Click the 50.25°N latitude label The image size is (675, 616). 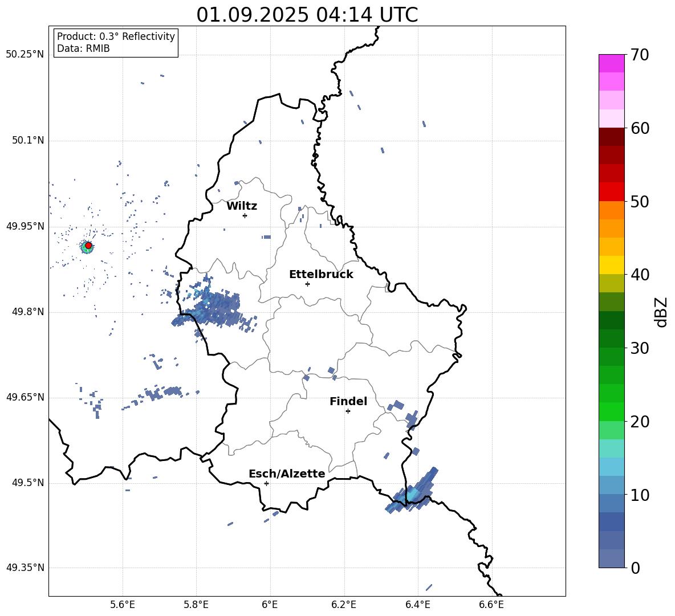click(x=25, y=55)
